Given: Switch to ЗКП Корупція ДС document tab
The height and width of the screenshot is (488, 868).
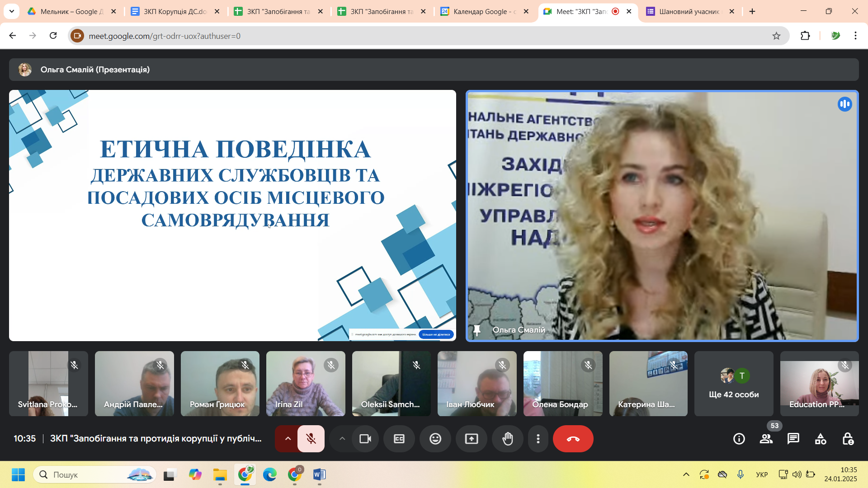Looking at the screenshot, I should [x=175, y=11].
